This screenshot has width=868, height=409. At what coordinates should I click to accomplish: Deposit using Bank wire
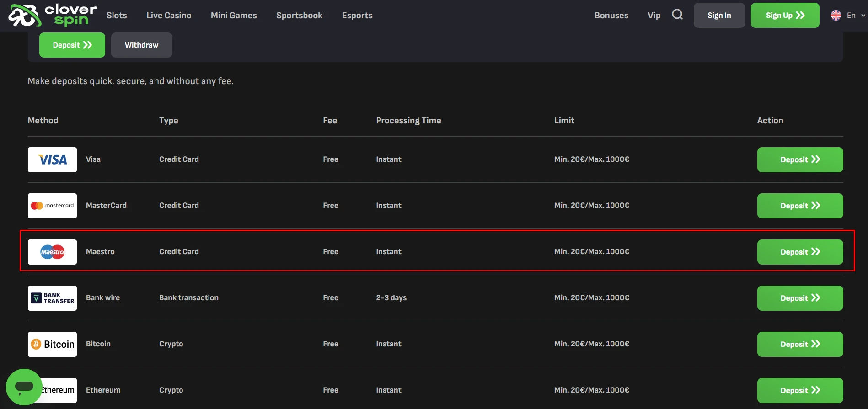click(800, 298)
